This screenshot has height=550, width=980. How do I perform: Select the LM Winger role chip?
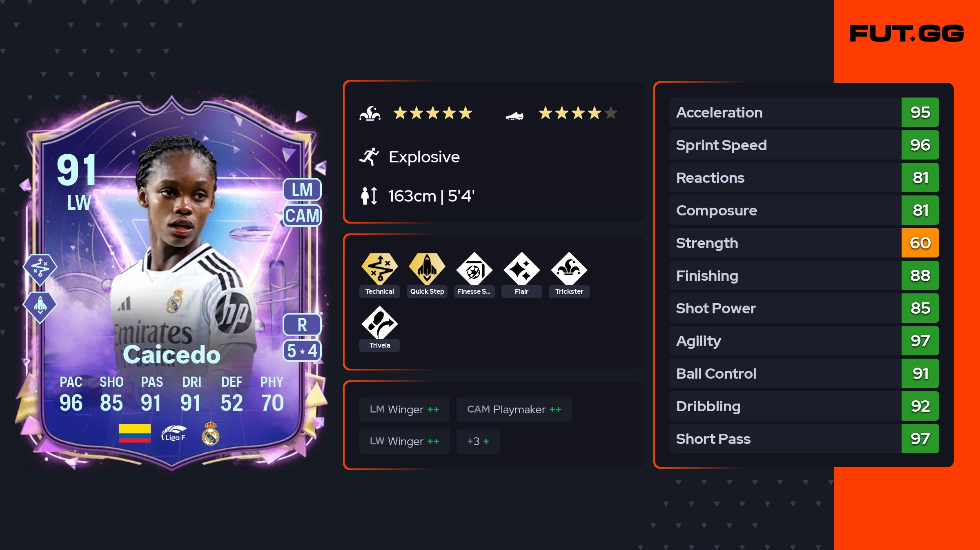click(404, 409)
